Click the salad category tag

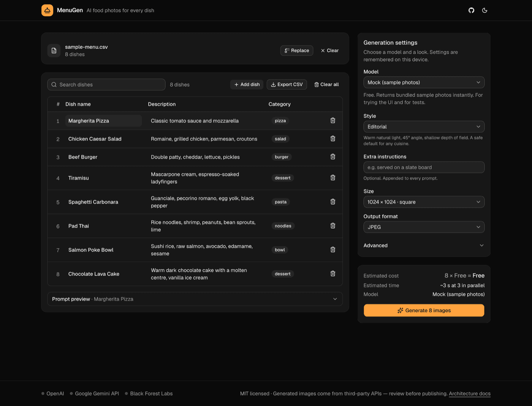(280, 139)
